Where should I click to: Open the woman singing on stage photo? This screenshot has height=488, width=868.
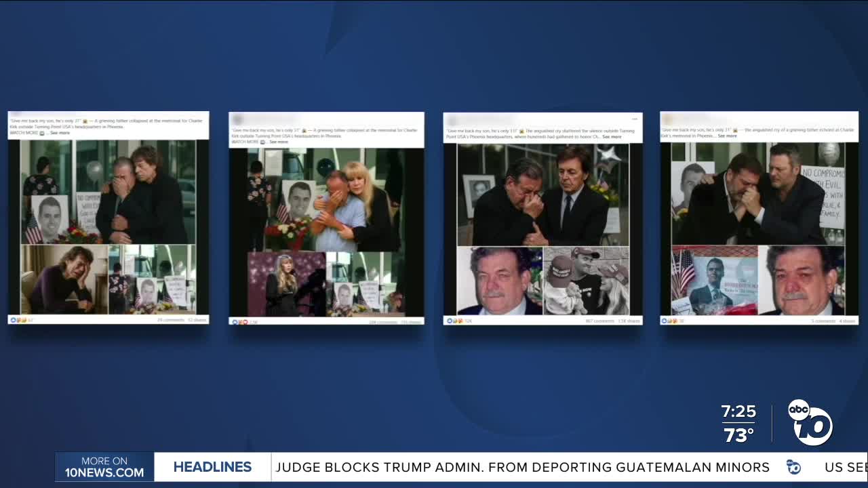click(287, 284)
